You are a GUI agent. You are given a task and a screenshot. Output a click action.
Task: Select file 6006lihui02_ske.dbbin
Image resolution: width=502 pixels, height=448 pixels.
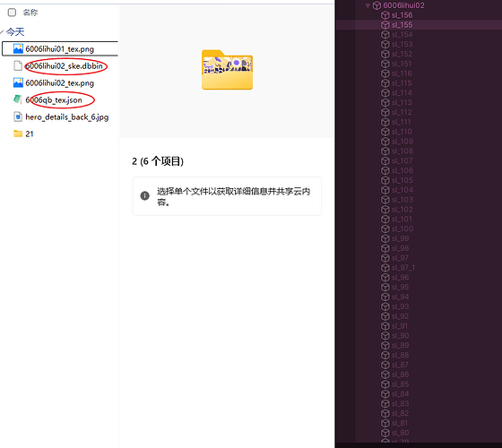pyautogui.click(x=64, y=66)
